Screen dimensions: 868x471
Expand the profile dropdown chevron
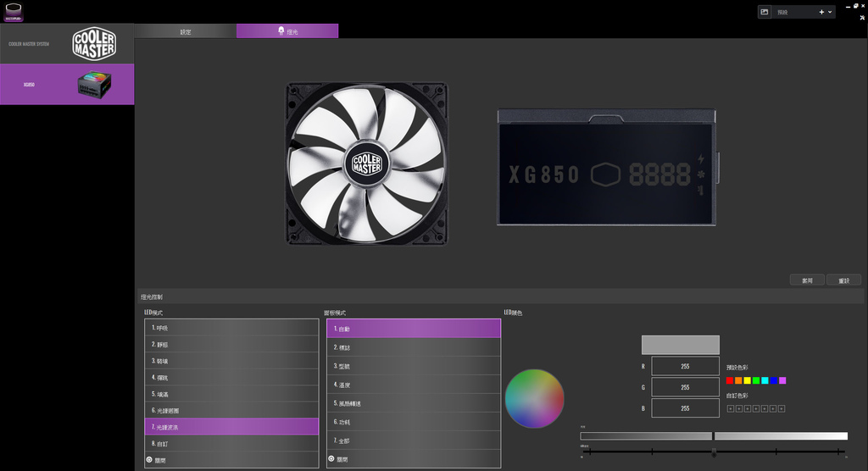point(830,12)
